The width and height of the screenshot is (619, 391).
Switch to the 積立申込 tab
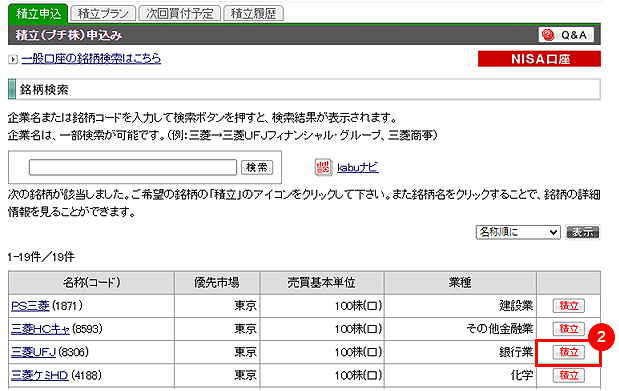tap(38, 14)
